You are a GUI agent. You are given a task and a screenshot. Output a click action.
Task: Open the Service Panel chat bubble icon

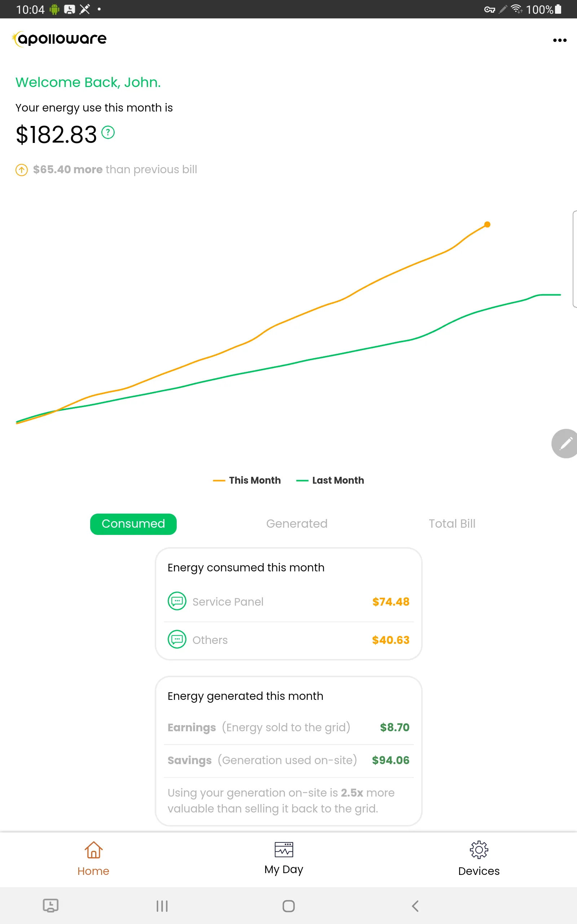click(x=177, y=601)
